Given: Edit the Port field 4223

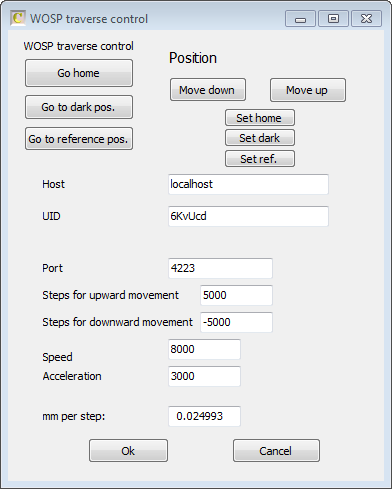Looking at the screenshot, I should (x=220, y=268).
